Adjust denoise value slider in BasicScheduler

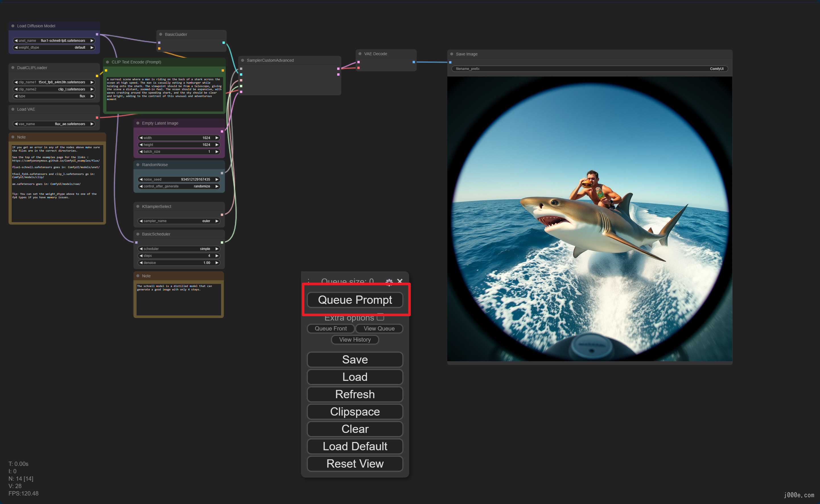tap(179, 262)
